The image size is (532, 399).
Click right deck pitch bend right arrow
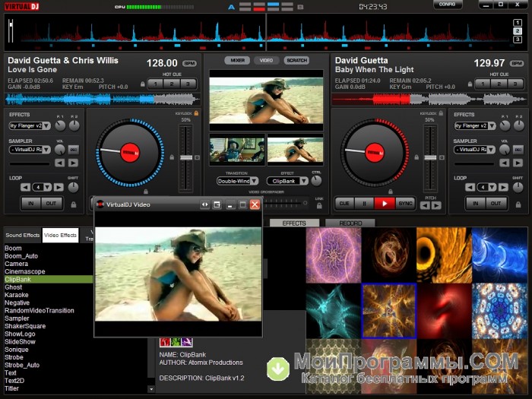point(437,205)
